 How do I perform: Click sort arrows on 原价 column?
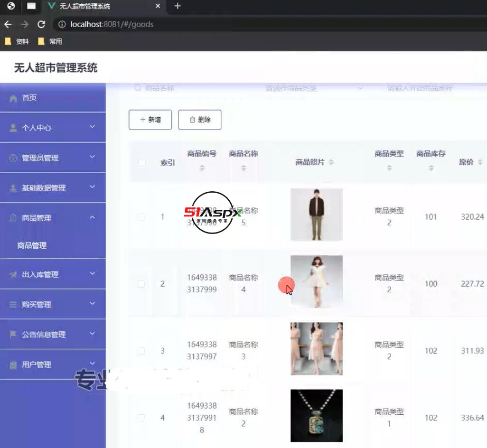pos(480,162)
